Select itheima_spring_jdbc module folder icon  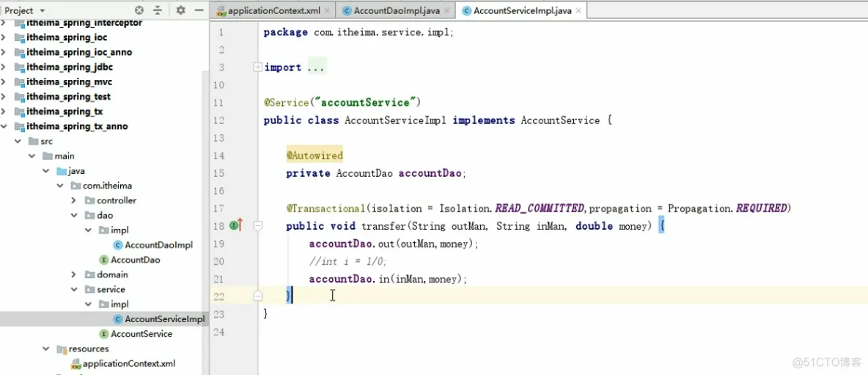(x=19, y=67)
